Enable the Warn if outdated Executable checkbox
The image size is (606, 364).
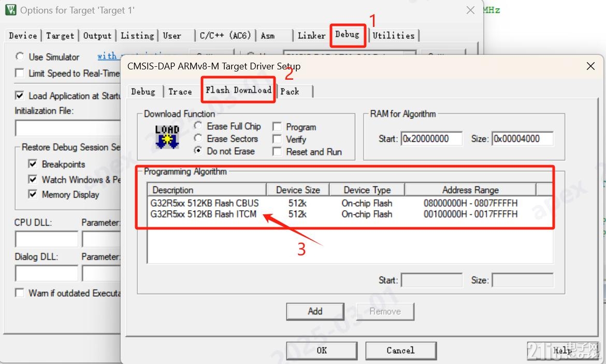19,293
